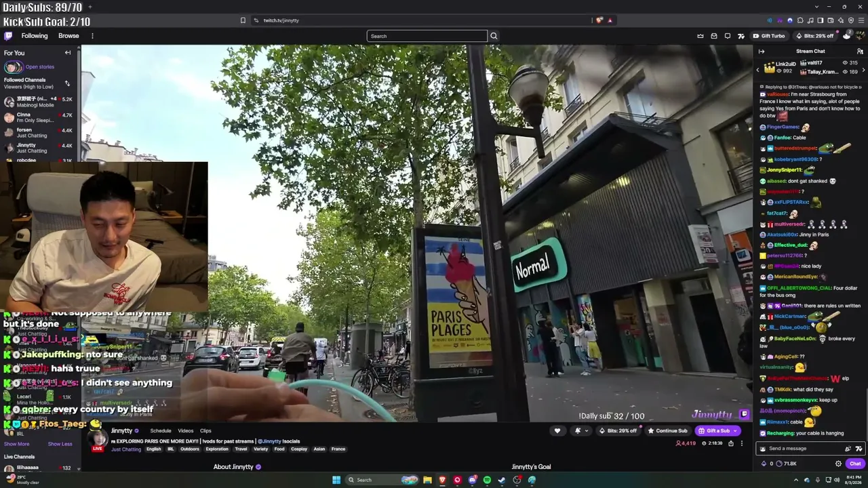Select the Cosplay stream tag
This screenshot has width=868, height=488.
pos(300,449)
